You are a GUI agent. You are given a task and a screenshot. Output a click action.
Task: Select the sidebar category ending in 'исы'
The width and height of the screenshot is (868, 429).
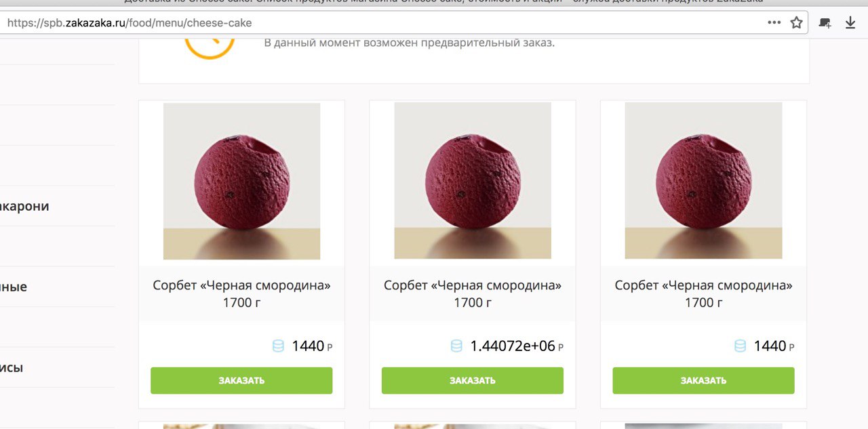(x=12, y=368)
